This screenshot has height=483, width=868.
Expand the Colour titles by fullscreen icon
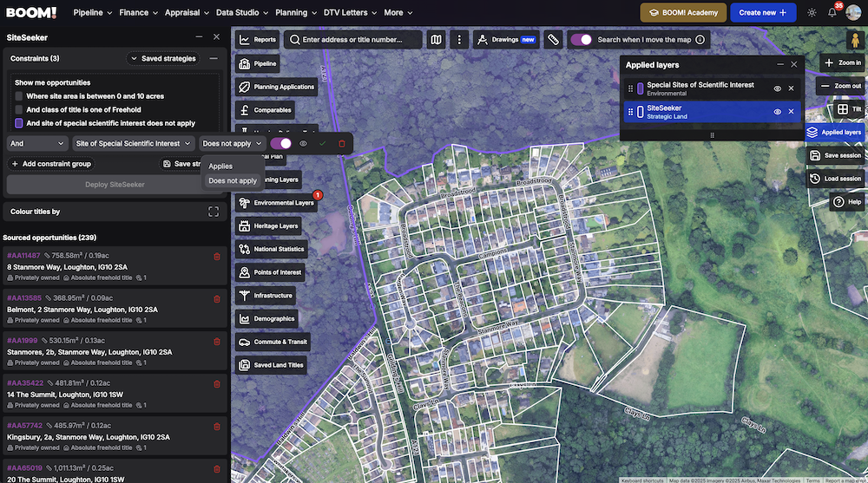[214, 212]
